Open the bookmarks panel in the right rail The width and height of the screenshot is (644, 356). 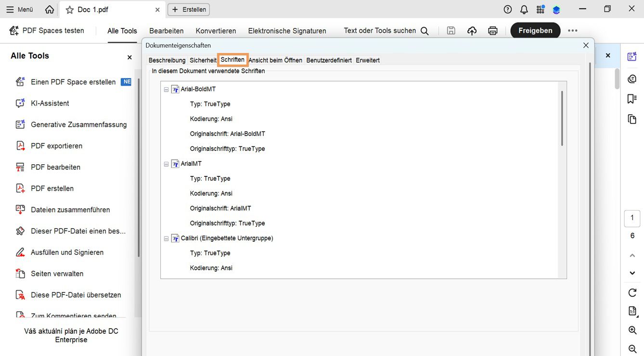(632, 99)
